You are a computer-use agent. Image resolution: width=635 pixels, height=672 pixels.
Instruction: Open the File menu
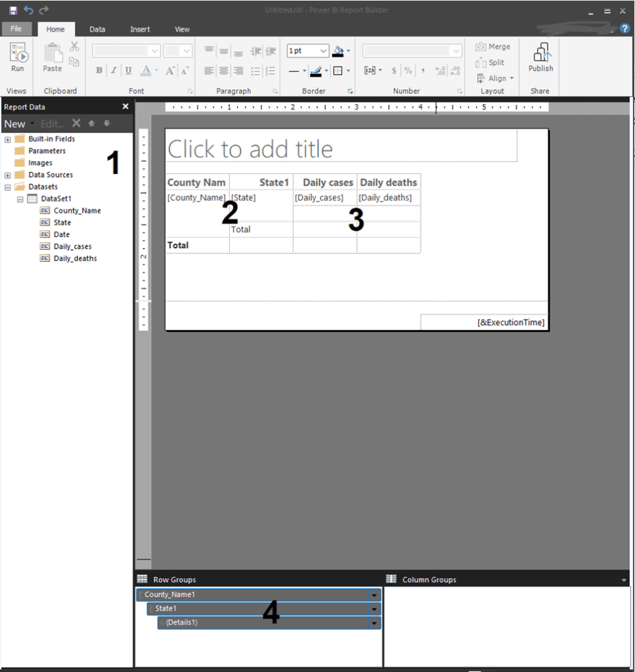coord(16,29)
